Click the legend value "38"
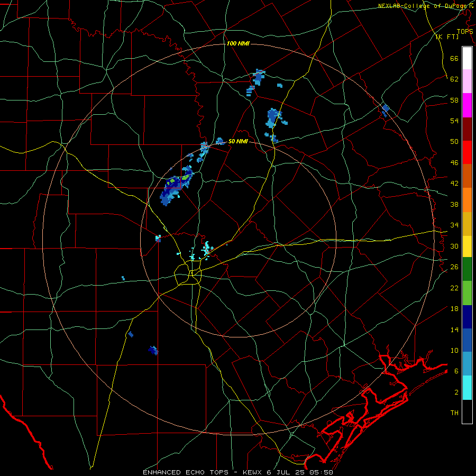This screenshot has width=476, height=476. (x=454, y=204)
